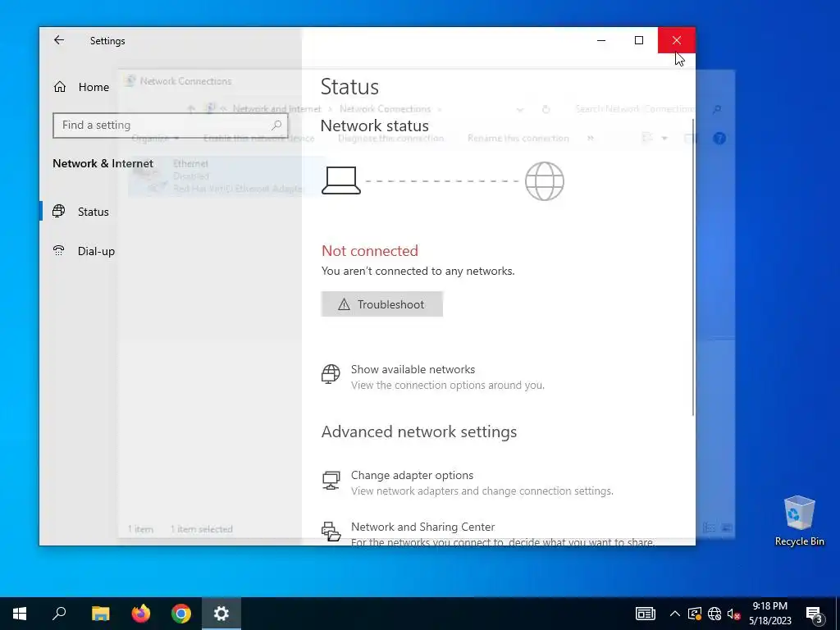Open Show available networks
840x630 pixels.
coord(433,377)
